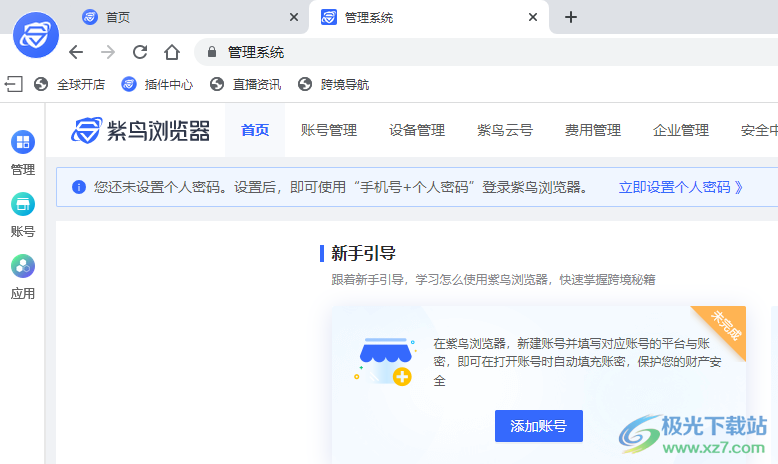Switch to the 管理系统 browser tab

[x=429, y=17]
